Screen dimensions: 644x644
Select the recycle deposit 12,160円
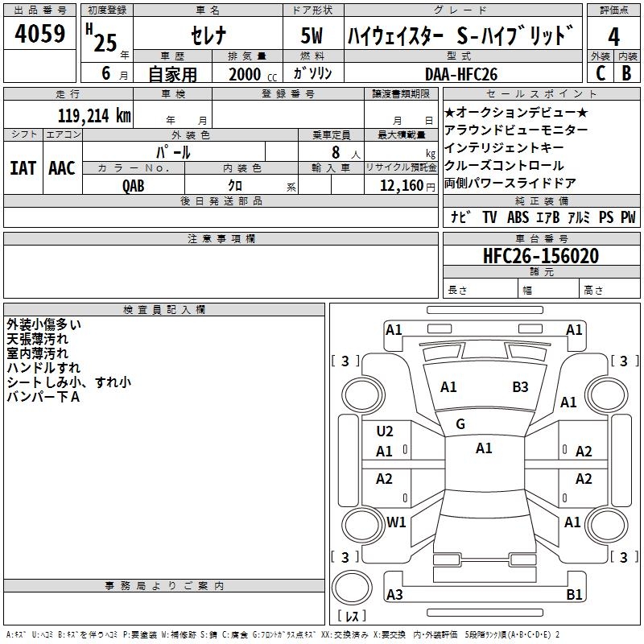click(407, 186)
